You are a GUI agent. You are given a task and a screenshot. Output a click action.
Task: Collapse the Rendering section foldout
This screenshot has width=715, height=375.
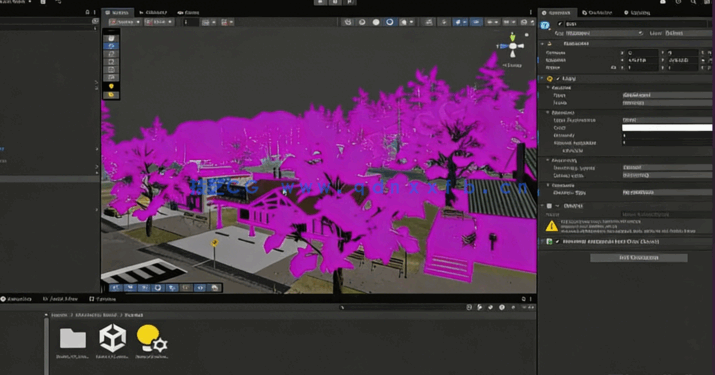pos(548,160)
